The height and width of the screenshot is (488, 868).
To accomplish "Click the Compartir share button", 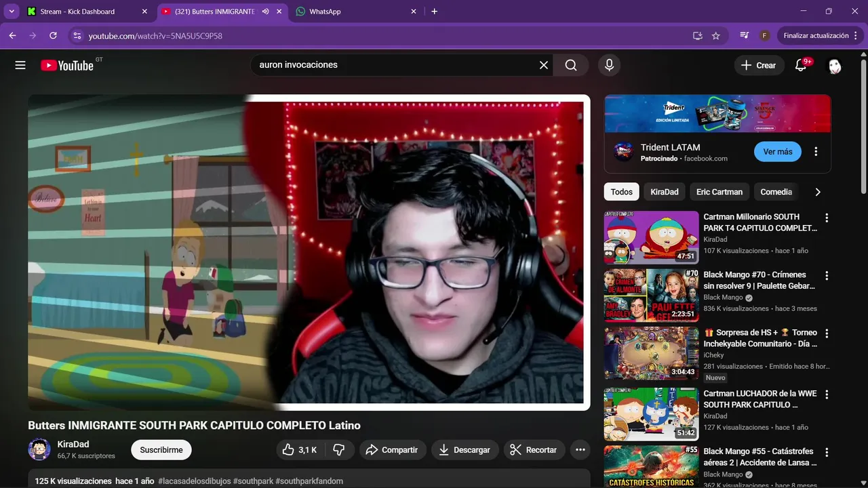I will click(x=392, y=450).
